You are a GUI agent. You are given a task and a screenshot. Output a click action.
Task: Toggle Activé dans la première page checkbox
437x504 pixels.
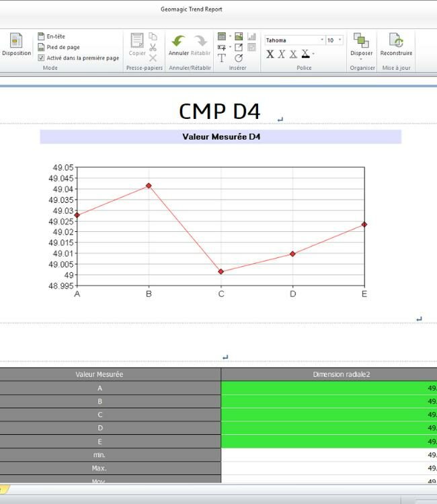pyautogui.click(x=42, y=58)
